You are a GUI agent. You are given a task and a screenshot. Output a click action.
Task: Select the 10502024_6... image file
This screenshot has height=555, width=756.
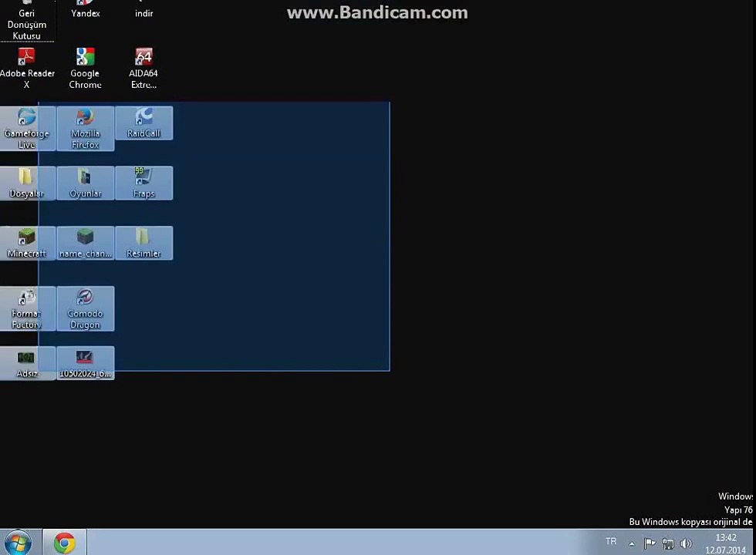coord(86,363)
